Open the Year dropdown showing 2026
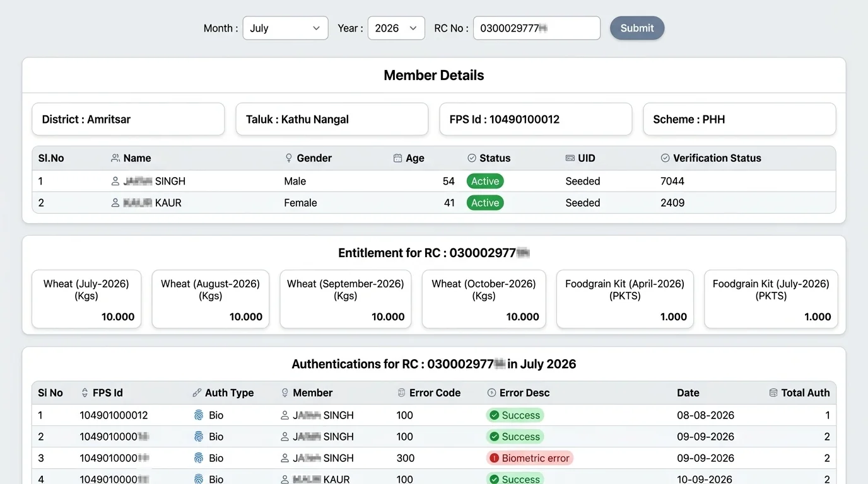This screenshot has height=484, width=868. tap(396, 28)
